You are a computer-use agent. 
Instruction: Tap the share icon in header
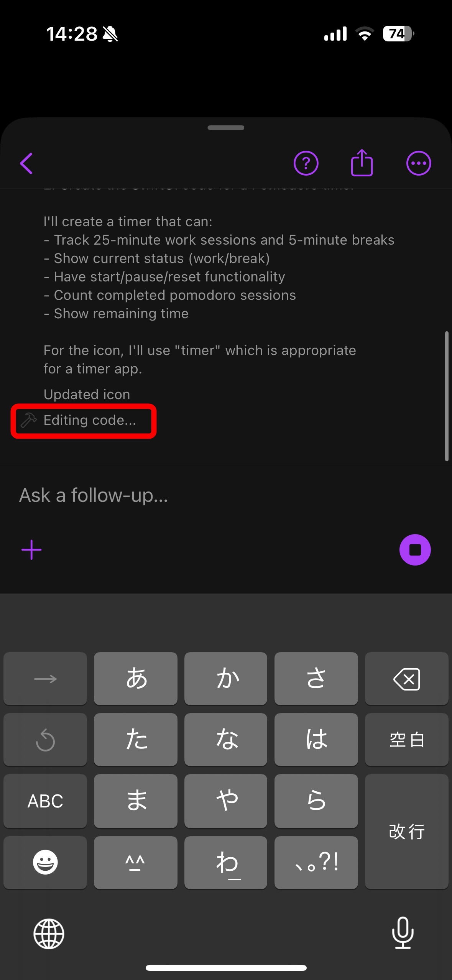(362, 163)
